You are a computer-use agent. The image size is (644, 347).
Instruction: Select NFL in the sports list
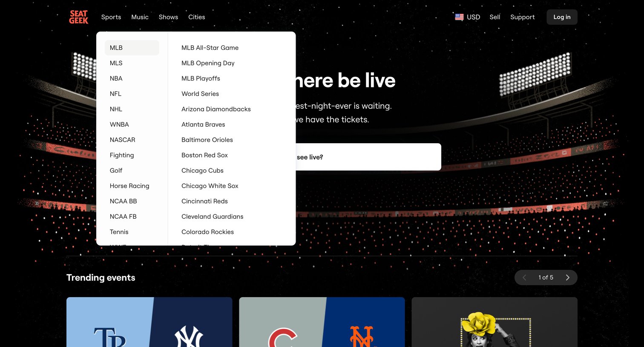[x=132, y=94]
